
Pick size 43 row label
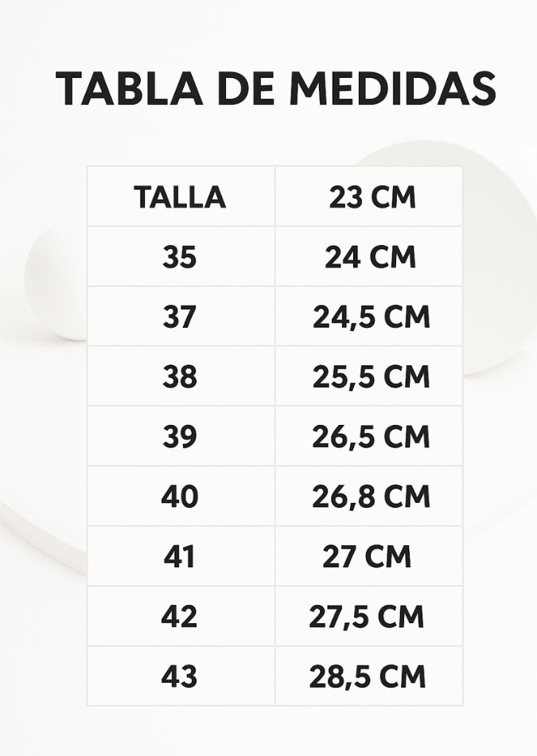click(x=180, y=676)
